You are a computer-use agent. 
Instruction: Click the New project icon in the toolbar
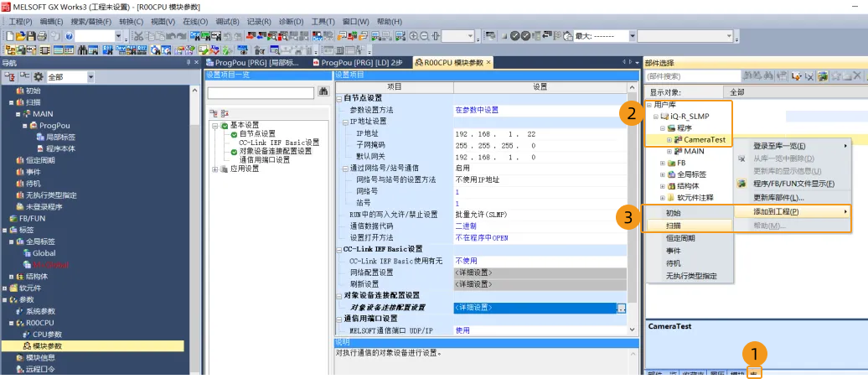[9, 36]
